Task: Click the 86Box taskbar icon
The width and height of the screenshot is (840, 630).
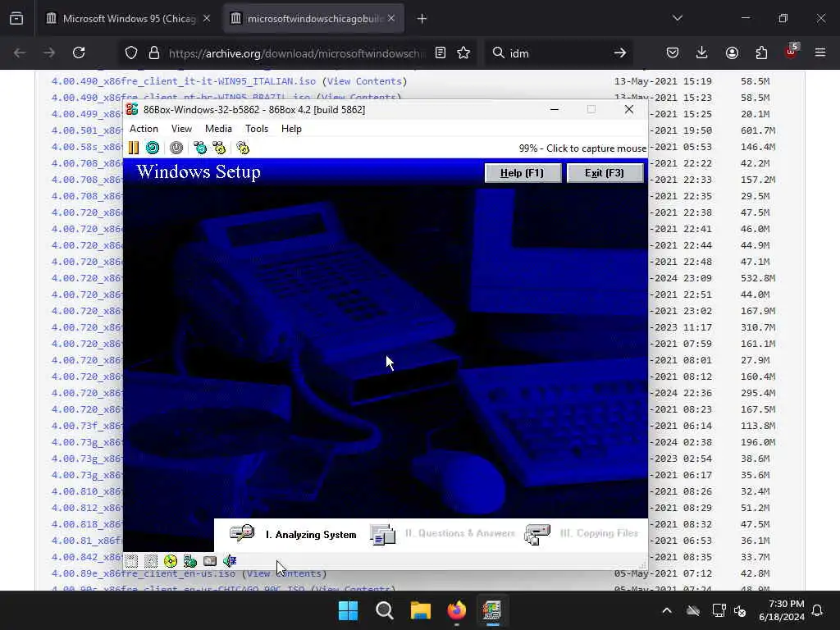Action: pos(492,610)
